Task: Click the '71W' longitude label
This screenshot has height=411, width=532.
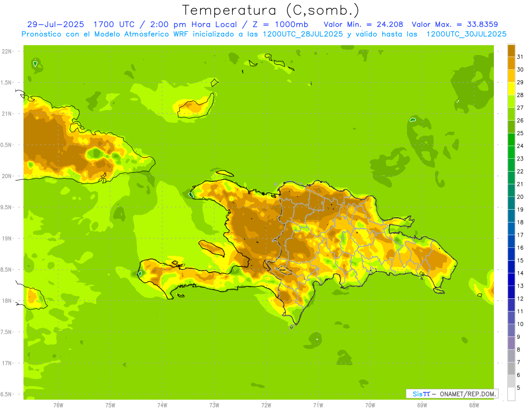Action: pos(318,405)
